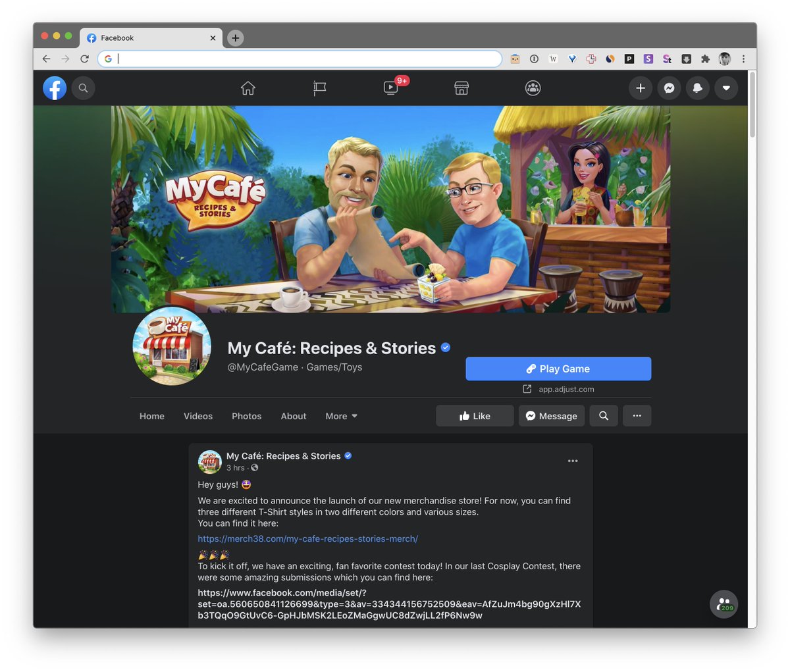Screen dimensions: 790x672
Task: Click the post's 3 hrs timestamp
Action: [236, 468]
